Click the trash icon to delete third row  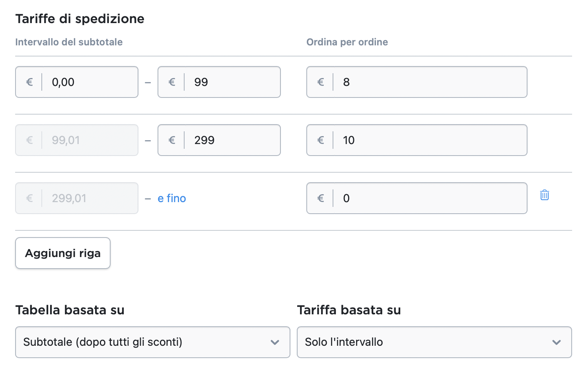click(x=544, y=195)
